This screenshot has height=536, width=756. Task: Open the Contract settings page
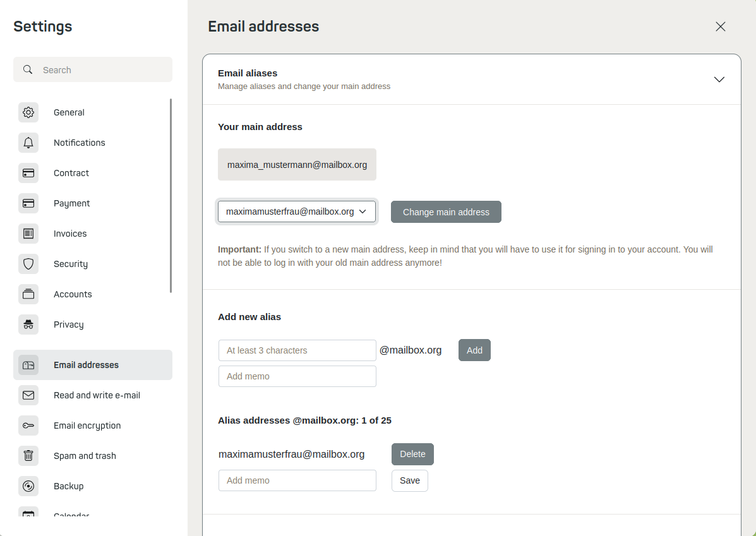pos(71,173)
